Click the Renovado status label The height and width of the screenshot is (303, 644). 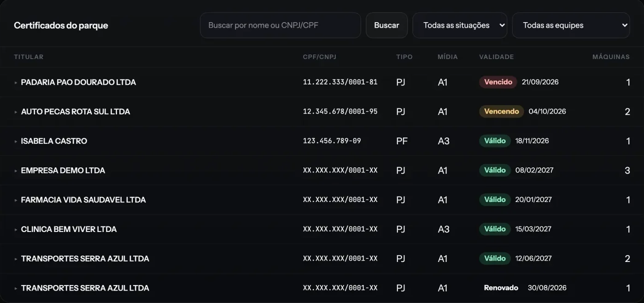[x=501, y=288]
